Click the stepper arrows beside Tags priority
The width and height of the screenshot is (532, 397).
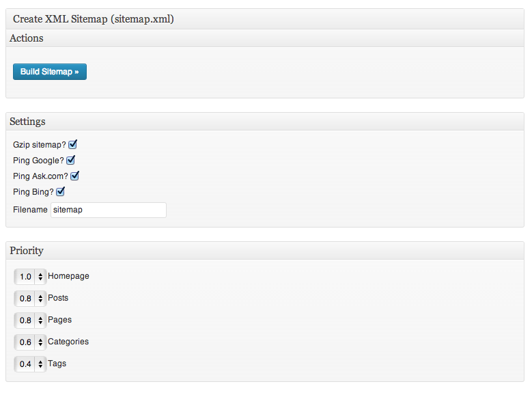[40, 364]
